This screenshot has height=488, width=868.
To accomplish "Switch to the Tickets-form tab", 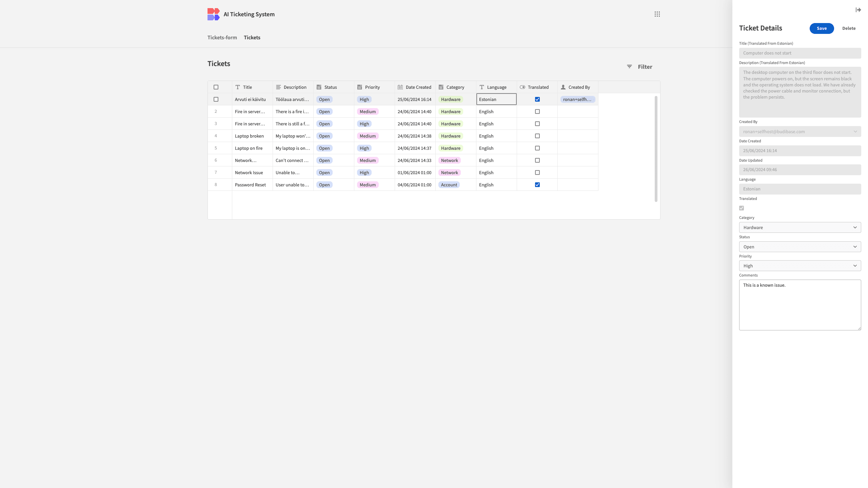I will pos(222,37).
